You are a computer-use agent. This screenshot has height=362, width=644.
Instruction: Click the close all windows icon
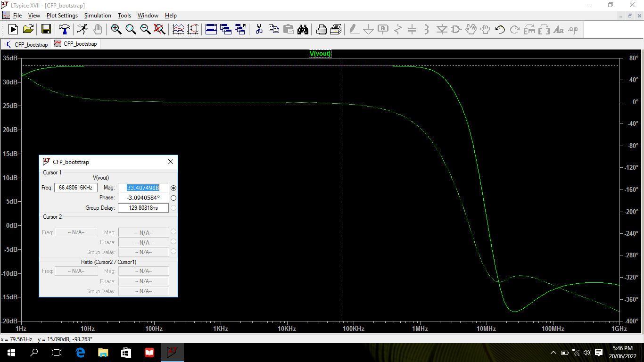(240, 29)
